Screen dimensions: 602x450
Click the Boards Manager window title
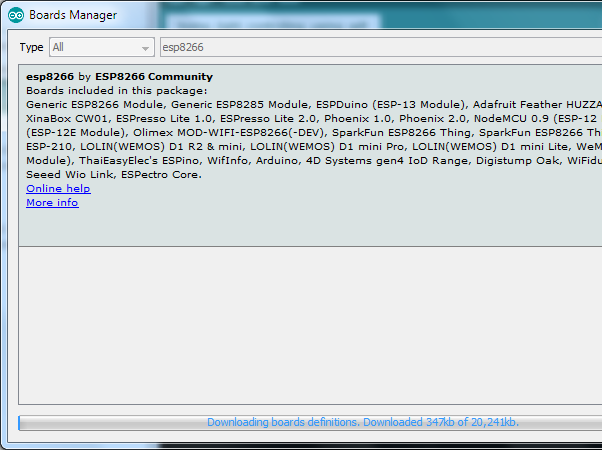[x=73, y=15]
